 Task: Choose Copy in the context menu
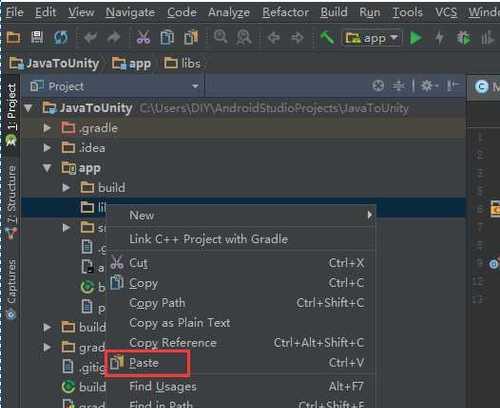click(x=241, y=283)
